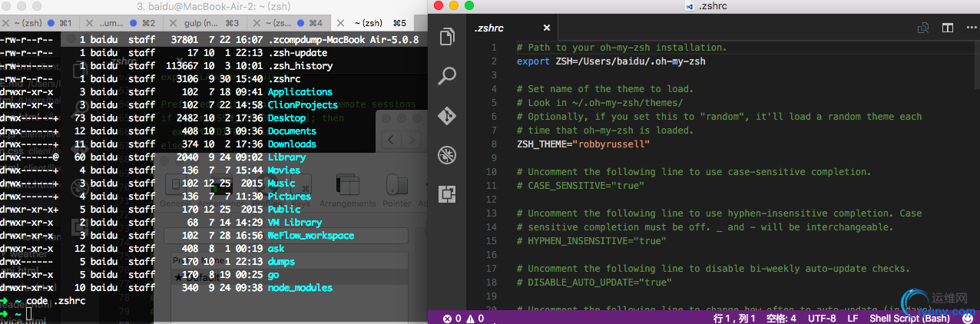980x324 pixels.
Task: Click the .zsh_history filename in terminal
Action: coord(300,66)
